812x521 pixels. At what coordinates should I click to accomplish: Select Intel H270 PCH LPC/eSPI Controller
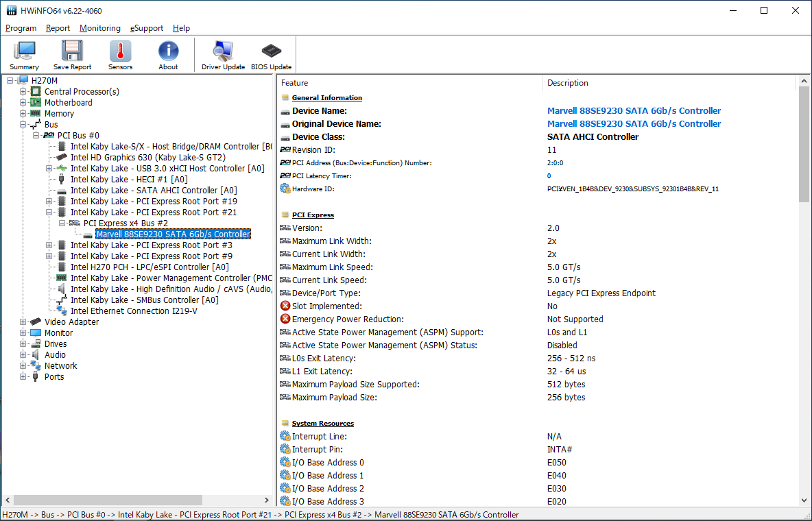coord(150,267)
